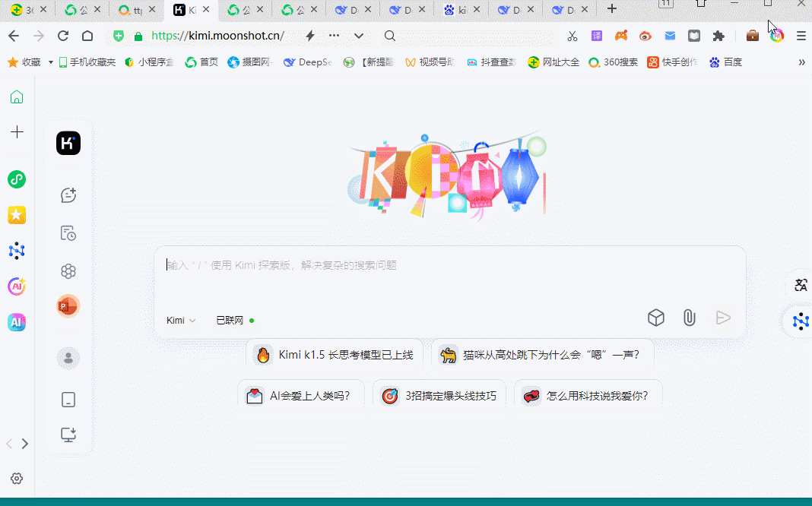812x506 pixels.
Task: Open the blue nodes icon in left sidebar
Action: (x=17, y=251)
